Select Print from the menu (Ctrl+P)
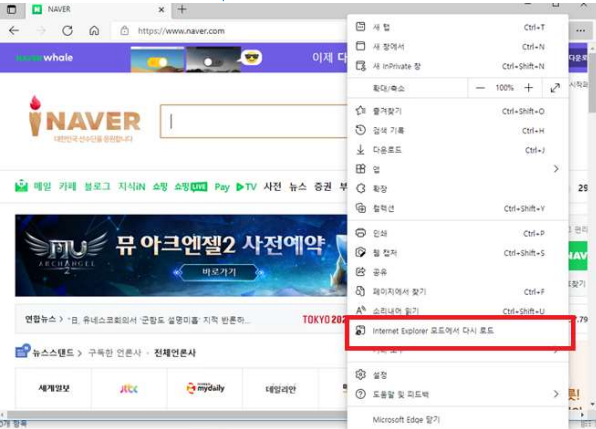 coord(458,233)
